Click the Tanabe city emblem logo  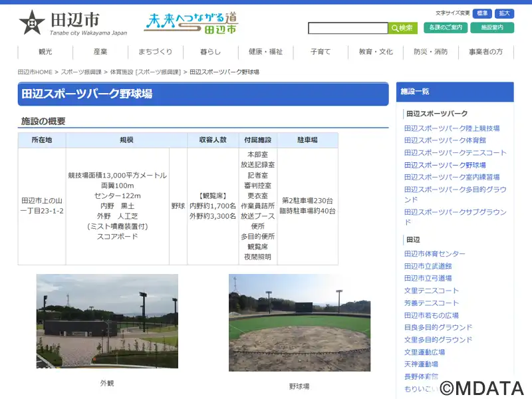pos(32,23)
